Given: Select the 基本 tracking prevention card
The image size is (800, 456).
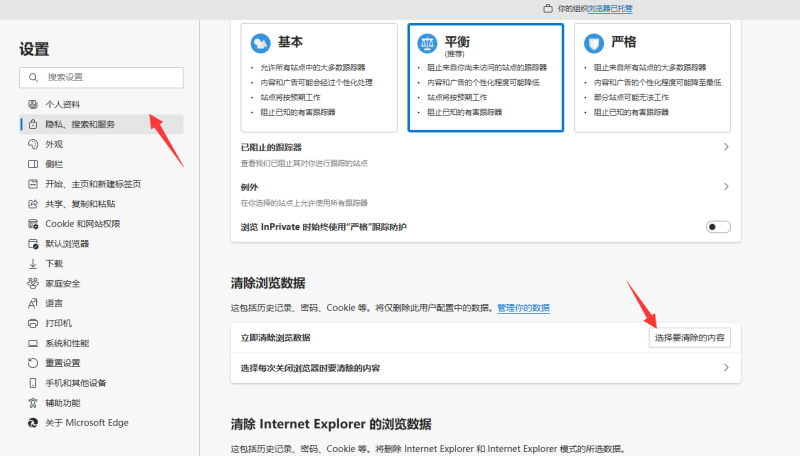Looking at the screenshot, I should 319,78.
